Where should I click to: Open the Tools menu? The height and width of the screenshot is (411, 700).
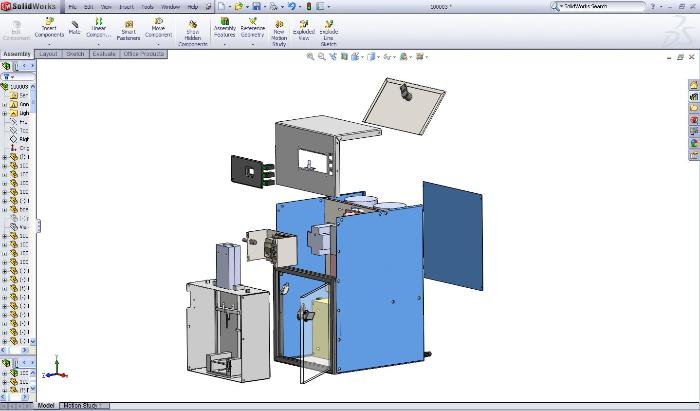click(x=148, y=7)
